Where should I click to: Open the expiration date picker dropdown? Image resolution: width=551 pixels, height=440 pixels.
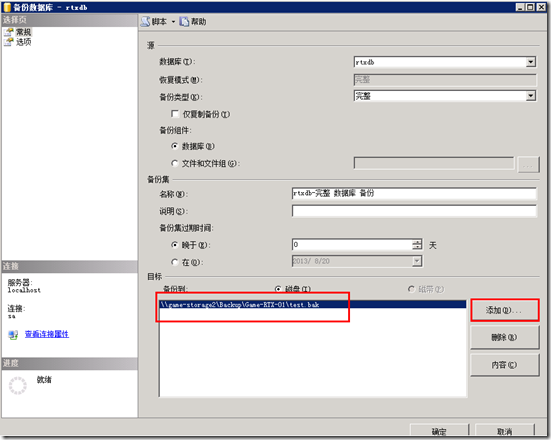[x=417, y=261]
